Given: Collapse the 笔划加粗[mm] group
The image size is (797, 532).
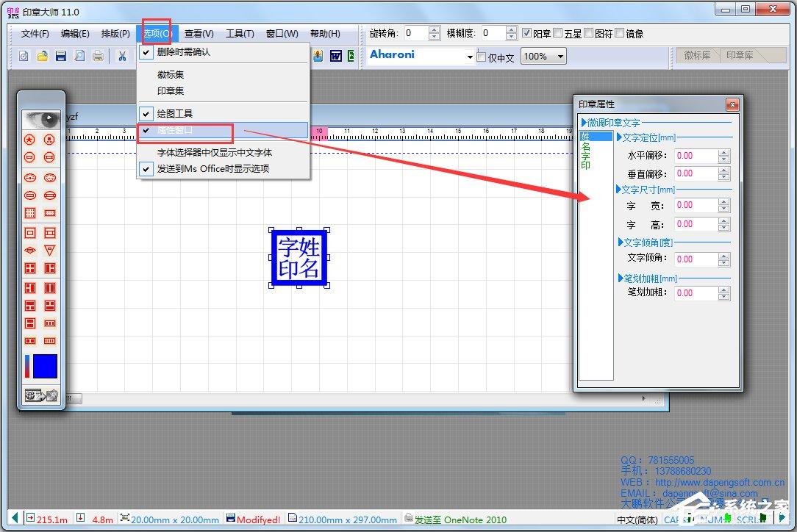Looking at the screenshot, I should pyautogui.click(x=620, y=278).
